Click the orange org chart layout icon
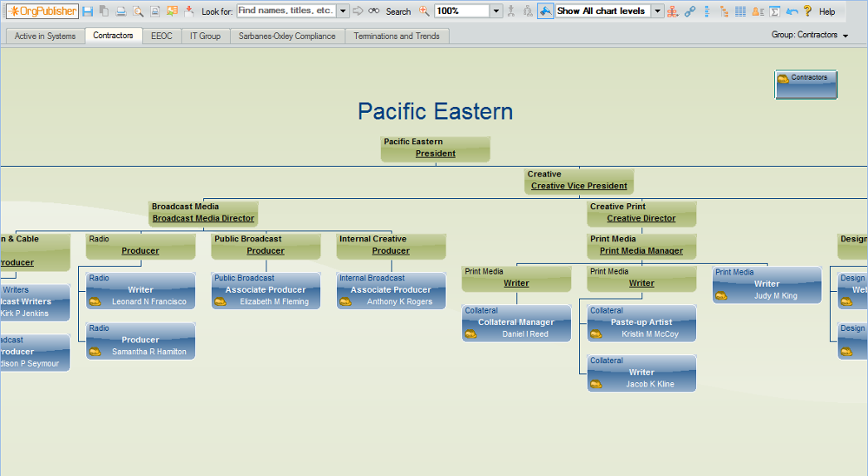 [x=673, y=11]
